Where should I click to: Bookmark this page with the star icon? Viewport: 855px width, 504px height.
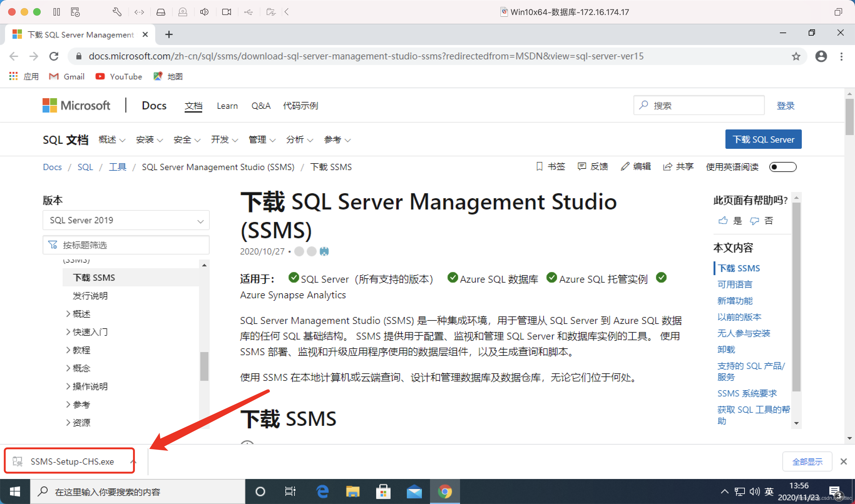pos(796,56)
